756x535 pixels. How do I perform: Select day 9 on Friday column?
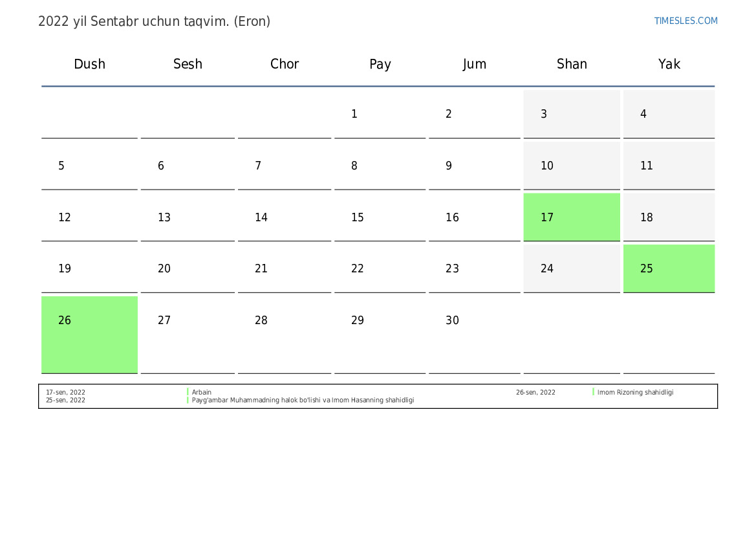[449, 166]
